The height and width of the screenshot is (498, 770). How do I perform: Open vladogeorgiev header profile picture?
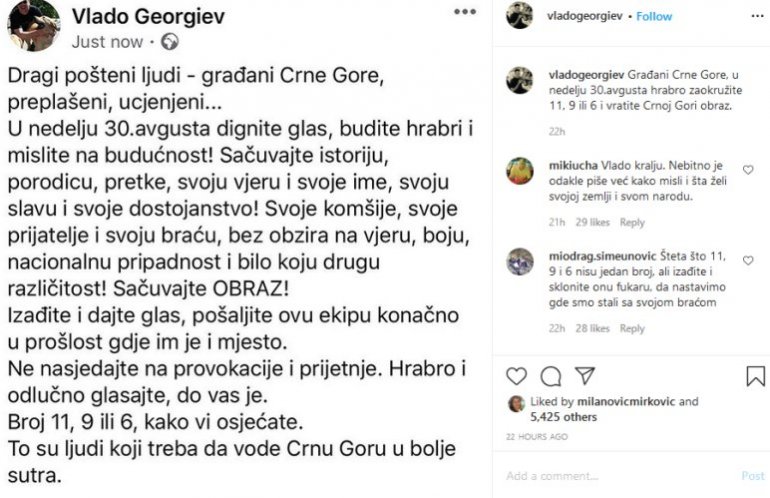[518, 16]
